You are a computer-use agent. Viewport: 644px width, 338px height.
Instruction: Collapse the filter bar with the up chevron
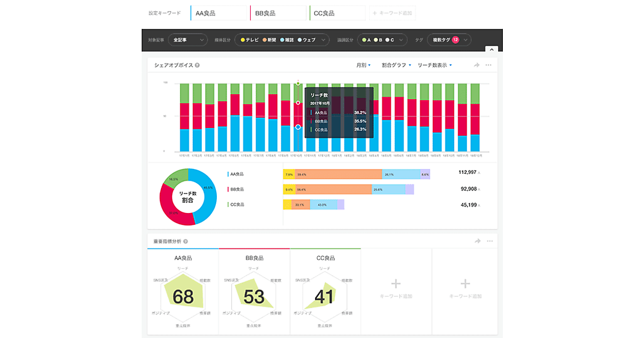coord(491,49)
